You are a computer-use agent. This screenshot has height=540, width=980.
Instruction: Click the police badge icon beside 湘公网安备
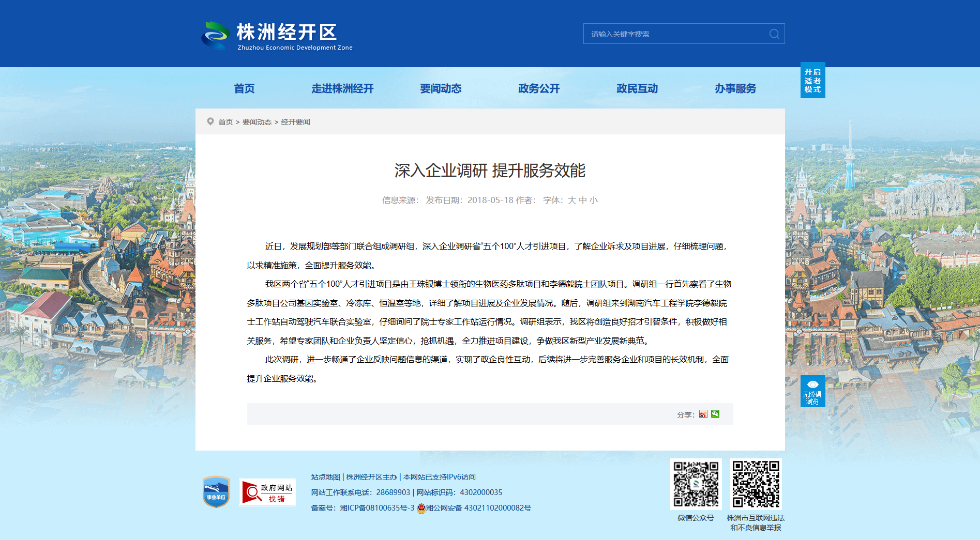point(421,508)
